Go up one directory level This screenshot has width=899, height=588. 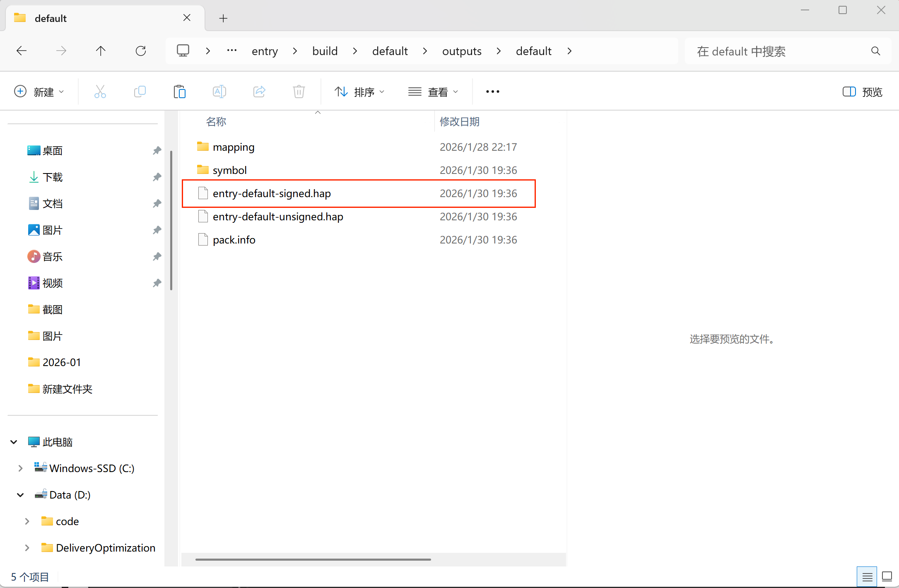coord(101,51)
